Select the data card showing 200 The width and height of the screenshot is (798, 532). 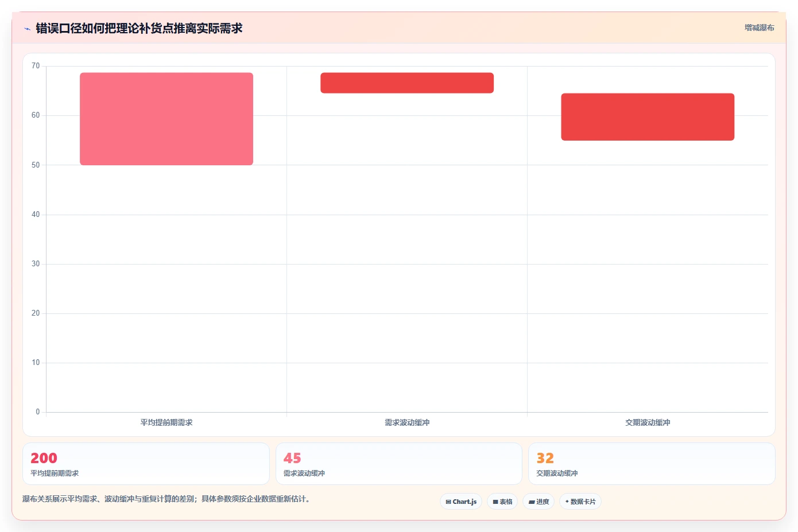[x=146, y=464]
